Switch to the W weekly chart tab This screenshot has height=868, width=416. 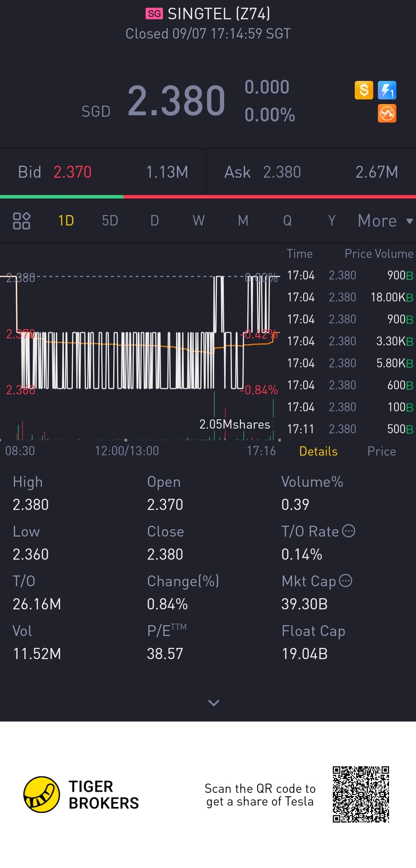(198, 221)
